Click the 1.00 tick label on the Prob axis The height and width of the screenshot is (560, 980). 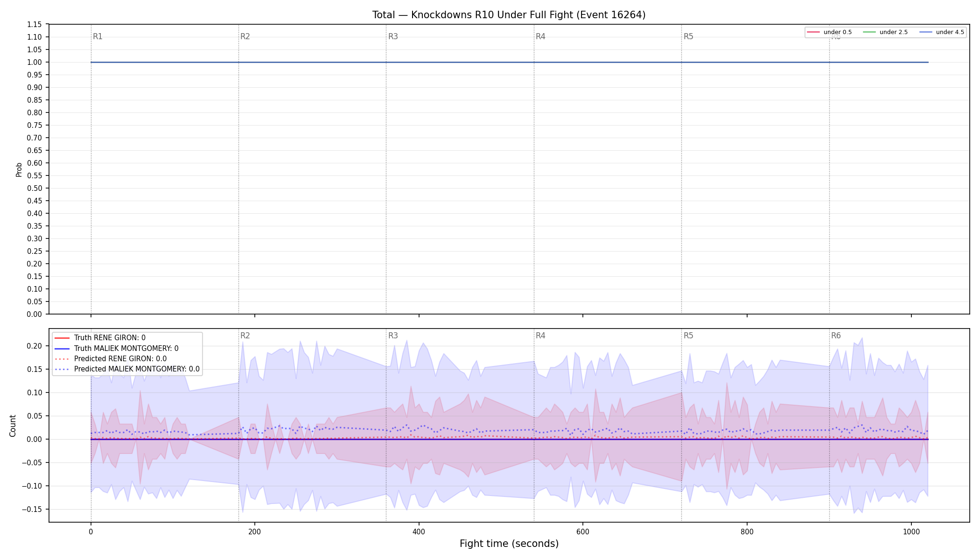click(x=34, y=63)
